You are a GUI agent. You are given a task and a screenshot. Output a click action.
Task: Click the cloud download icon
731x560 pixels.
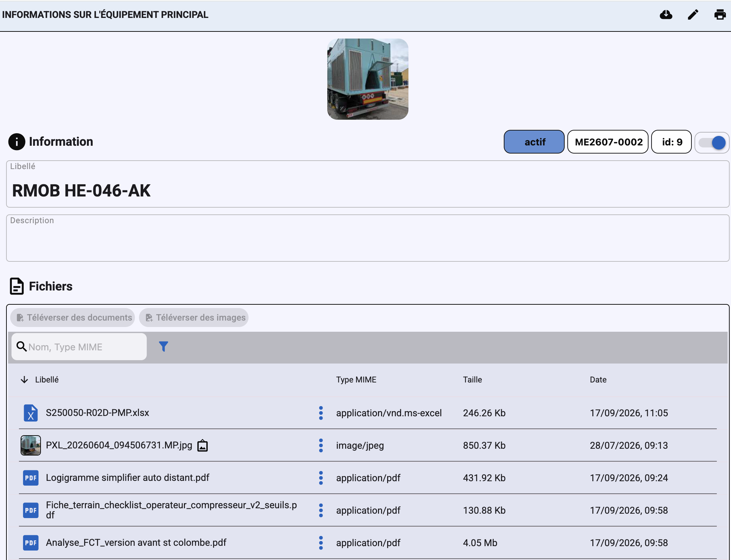pyautogui.click(x=666, y=15)
